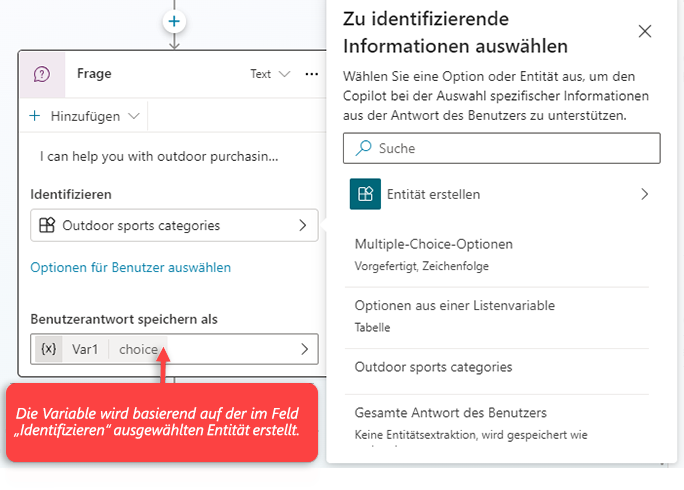Click into the Suche search field
The width and height of the screenshot is (684, 490).
point(510,148)
